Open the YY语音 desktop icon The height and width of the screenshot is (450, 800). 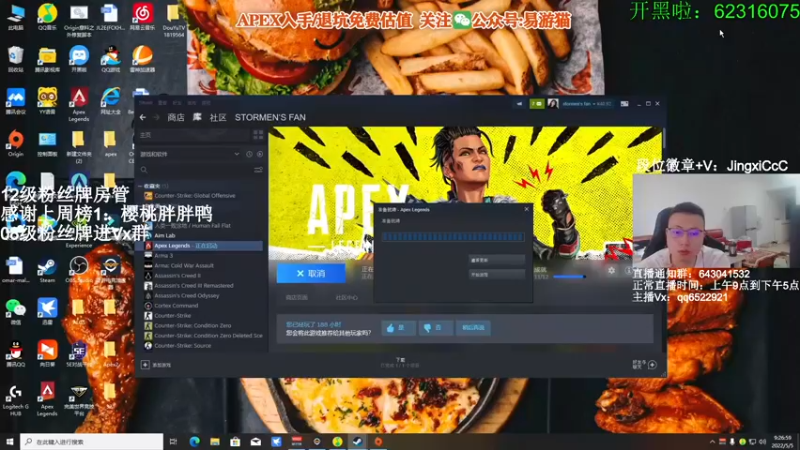point(47,101)
